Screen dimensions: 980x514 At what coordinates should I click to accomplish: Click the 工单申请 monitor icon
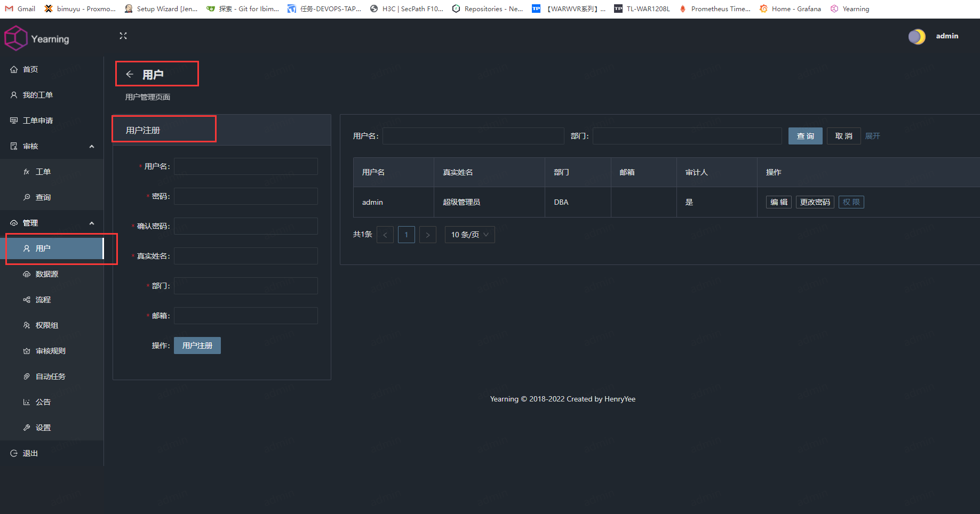[14, 121]
